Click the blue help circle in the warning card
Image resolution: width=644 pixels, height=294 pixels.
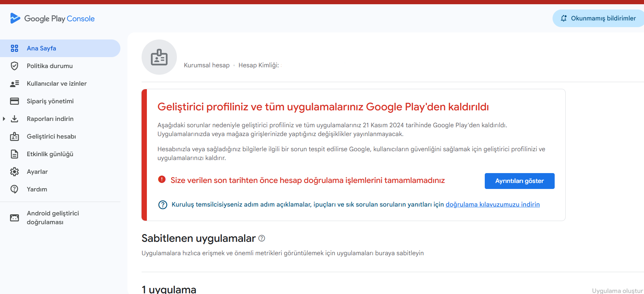163,204
